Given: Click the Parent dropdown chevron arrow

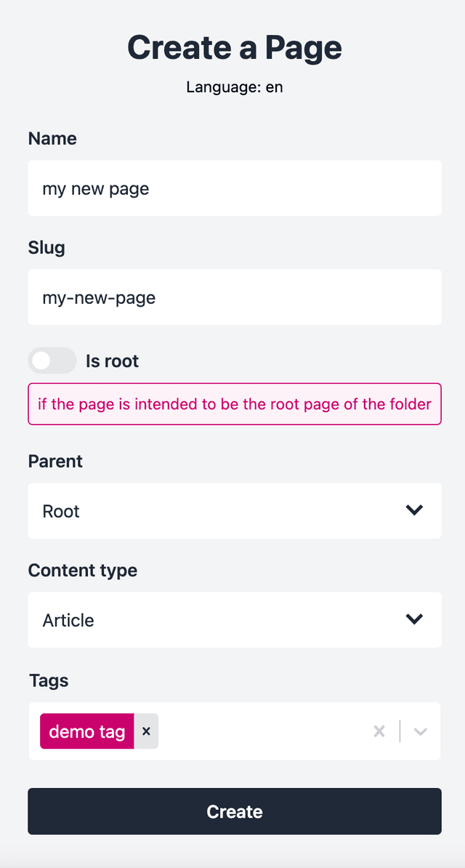Looking at the screenshot, I should click(415, 510).
